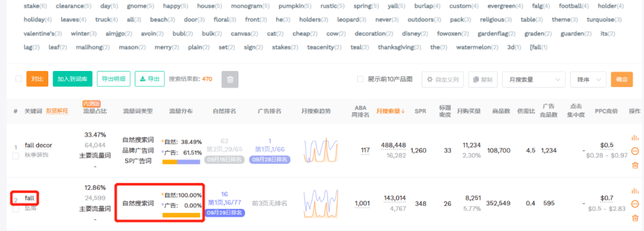Click ABA weekly rank value 1,001

pos(363,203)
